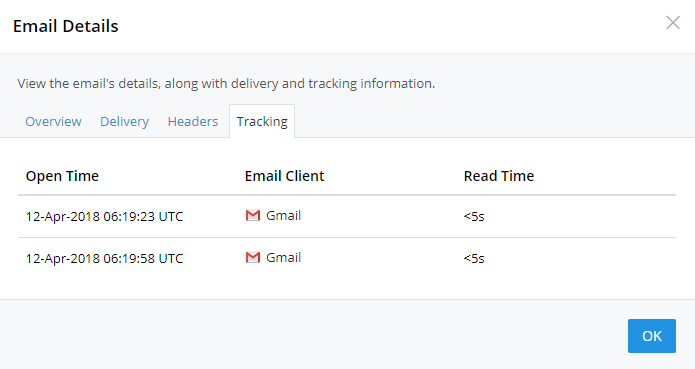Image resolution: width=695 pixels, height=369 pixels.
Task: Click the Read Time column header
Action: (499, 176)
